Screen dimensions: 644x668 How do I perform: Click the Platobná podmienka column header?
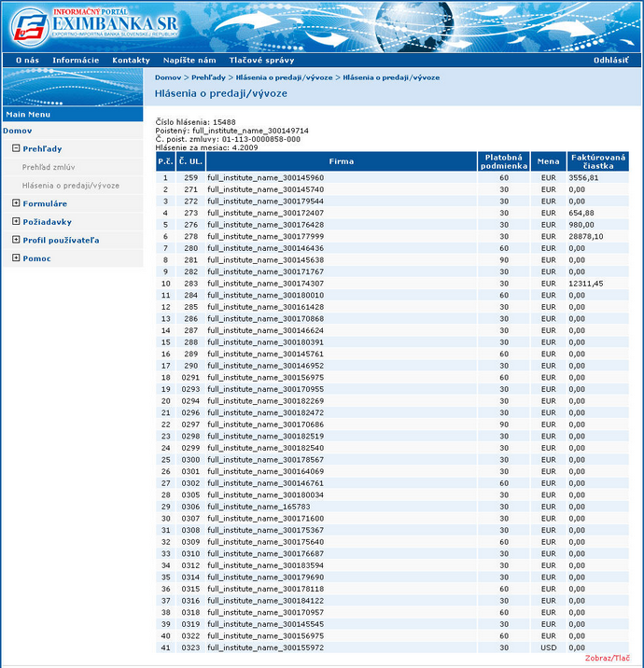504,161
